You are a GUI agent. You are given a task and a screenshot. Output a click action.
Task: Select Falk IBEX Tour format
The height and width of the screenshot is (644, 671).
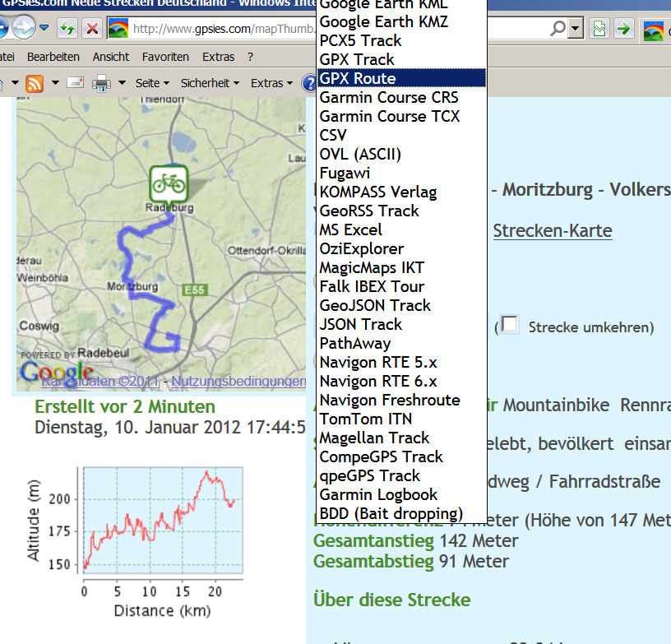402,287
